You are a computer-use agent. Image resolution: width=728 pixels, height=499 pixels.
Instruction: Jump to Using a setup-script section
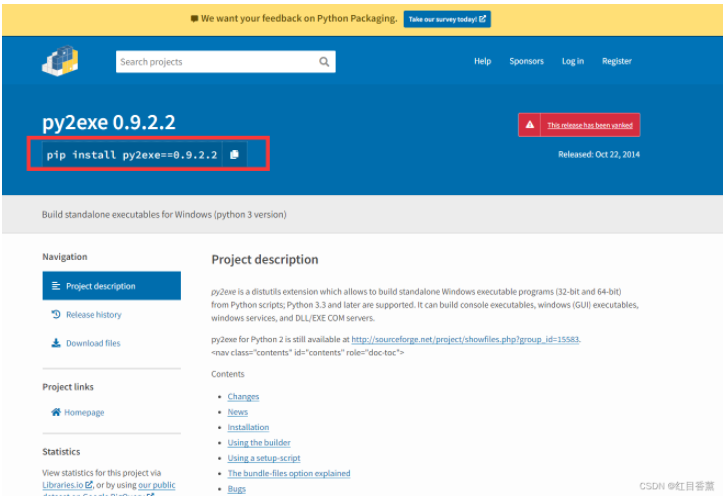tap(264, 458)
